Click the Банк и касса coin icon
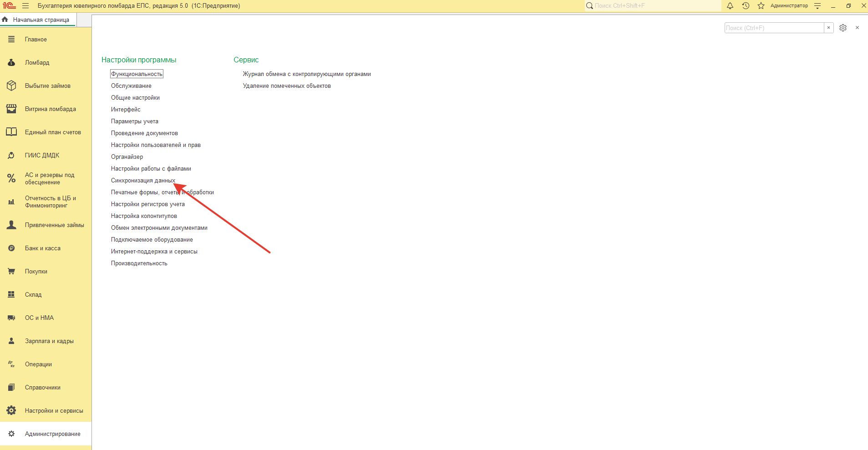Image resolution: width=868 pixels, height=450 pixels. point(11,248)
